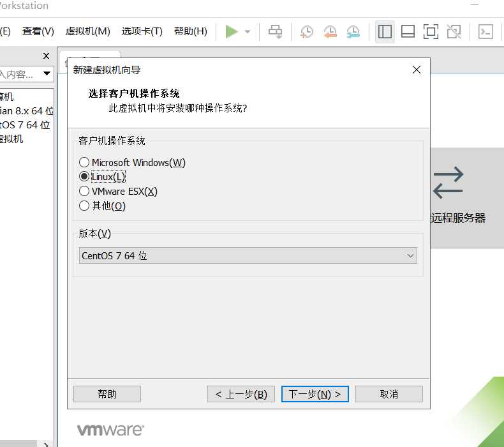
Task: Select the VMware ESX(X) radio button
Action: [84, 191]
